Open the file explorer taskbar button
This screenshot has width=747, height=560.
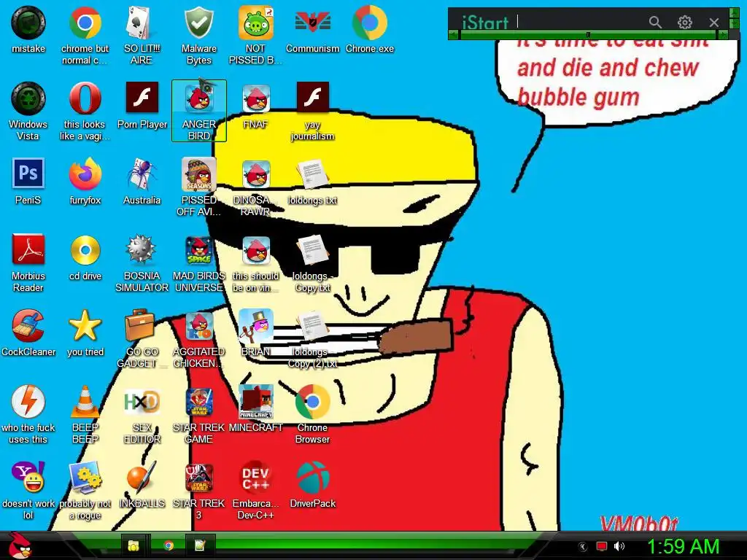tap(133, 545)
